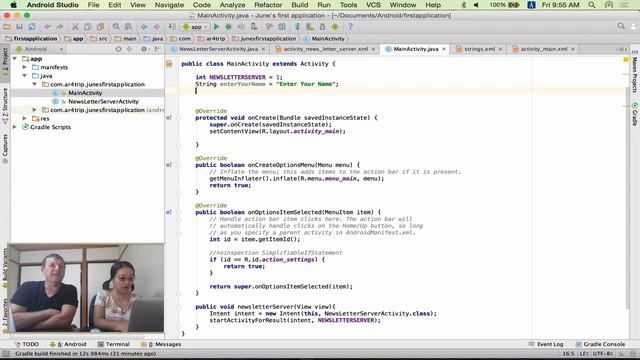Viewport: 640px width, 360px height.
Task: Click macOS Spotlight search icon
Action: coord(592,5)
